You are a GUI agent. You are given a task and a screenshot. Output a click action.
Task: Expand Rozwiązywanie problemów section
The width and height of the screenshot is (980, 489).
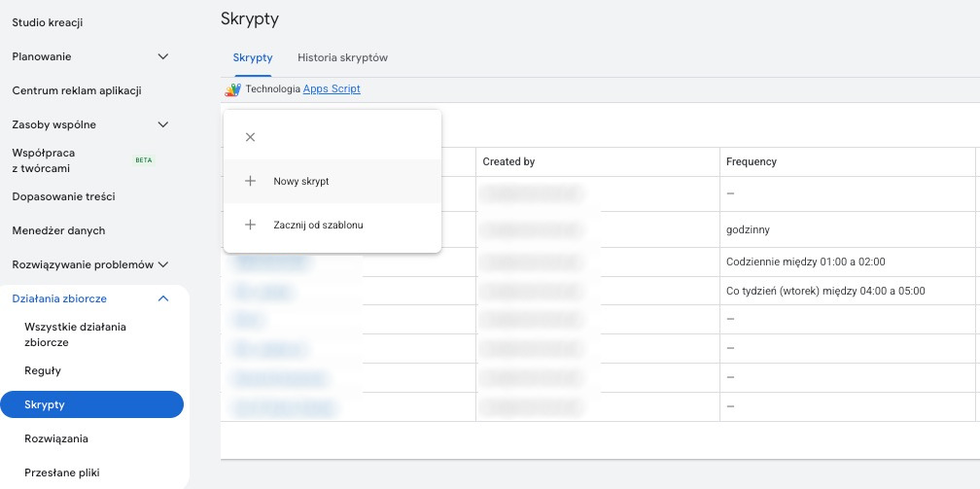point(163,264)
